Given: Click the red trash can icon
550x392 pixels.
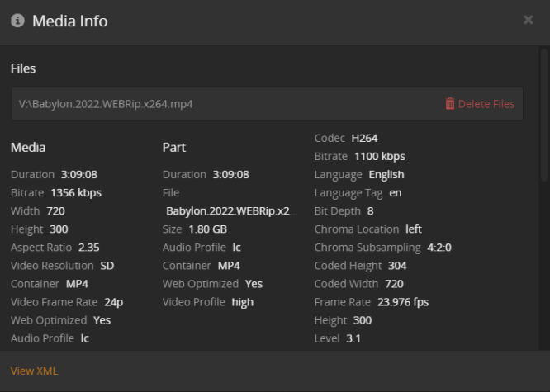Looking at the screenshot, I should point(449,104).
